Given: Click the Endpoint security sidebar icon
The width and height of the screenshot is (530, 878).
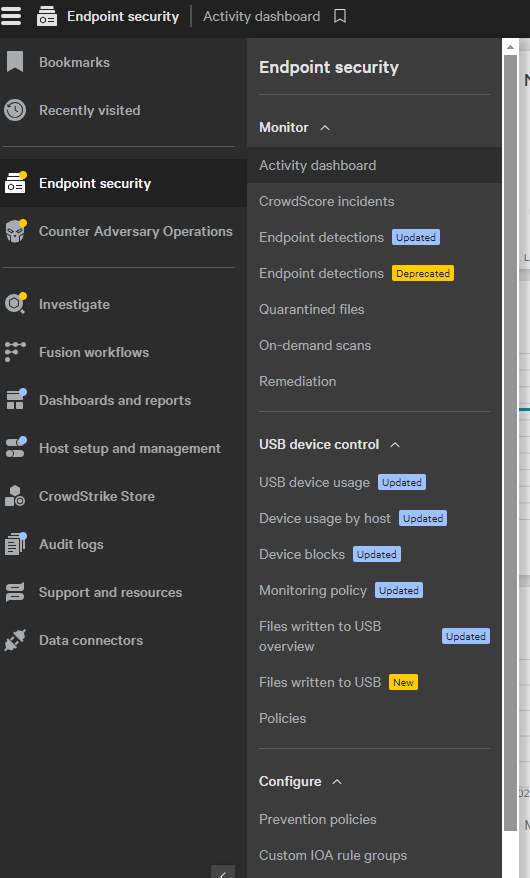Looking at the screenshot, I should [15, 183].
